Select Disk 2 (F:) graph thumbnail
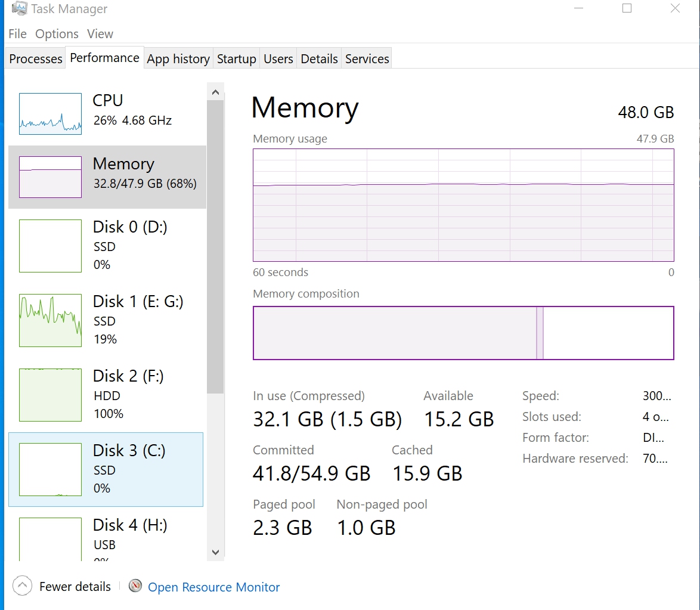 point(51,395)
